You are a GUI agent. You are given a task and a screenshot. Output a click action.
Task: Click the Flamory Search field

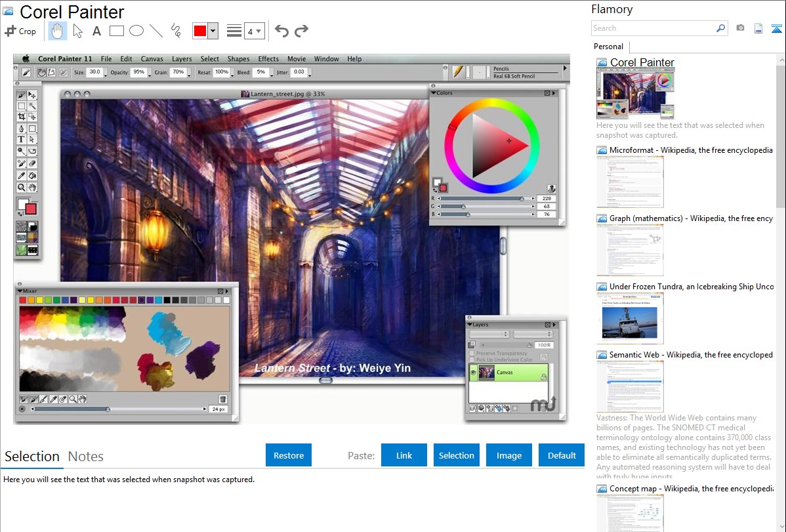(653, 28)
